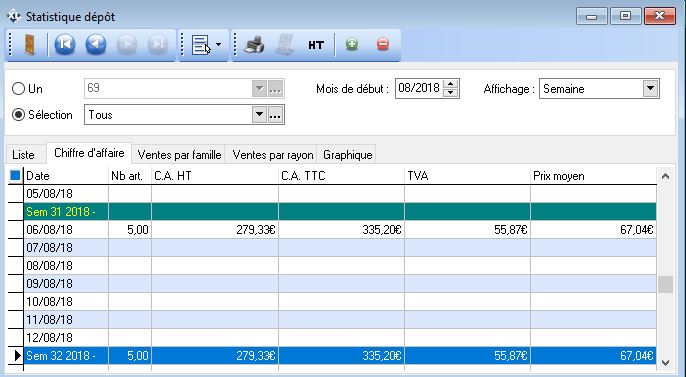Toggle the blue square table header selector
This screenshot has width=686, height=377.
pos(15,176)
